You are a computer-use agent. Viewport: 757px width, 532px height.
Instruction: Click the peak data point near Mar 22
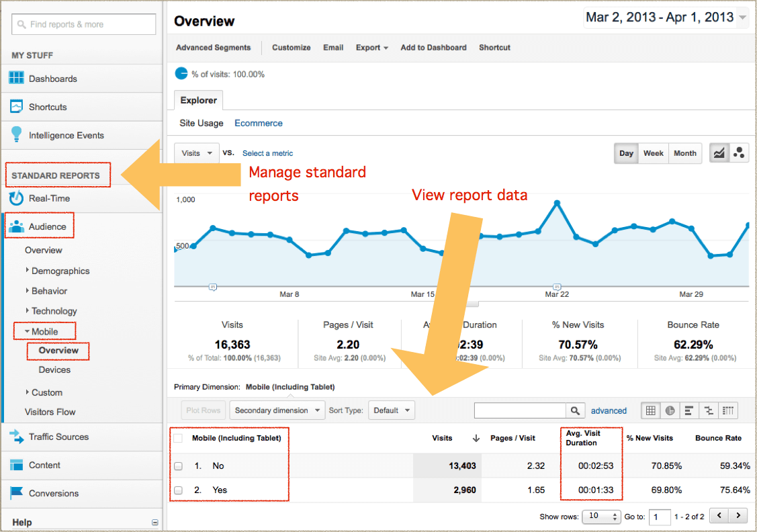coord(557,204)
